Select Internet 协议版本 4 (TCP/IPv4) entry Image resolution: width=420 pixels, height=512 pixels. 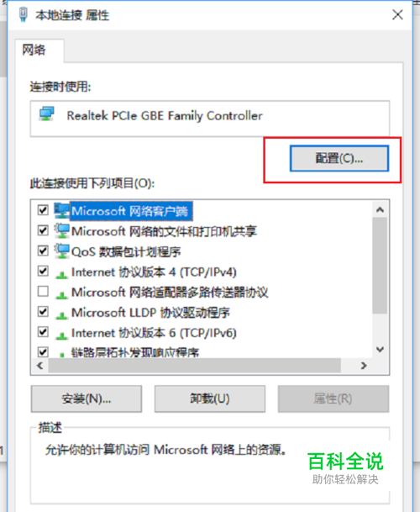154,272
